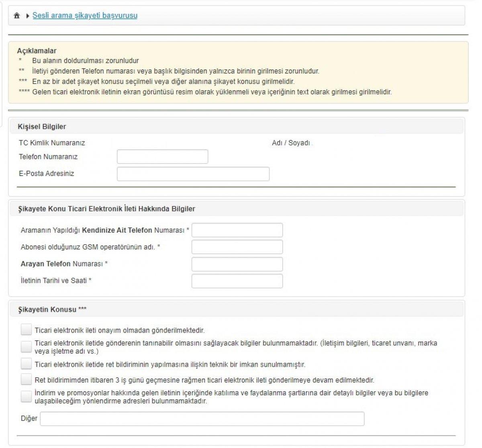Click the home icon in breadcrumb
The image size is (482, 448).
pyautogui.click(x=16, y=16)
